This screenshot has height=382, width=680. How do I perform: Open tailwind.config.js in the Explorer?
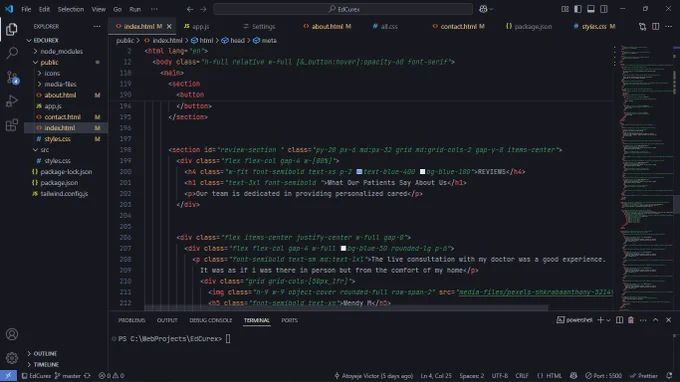tap(64, 193)
